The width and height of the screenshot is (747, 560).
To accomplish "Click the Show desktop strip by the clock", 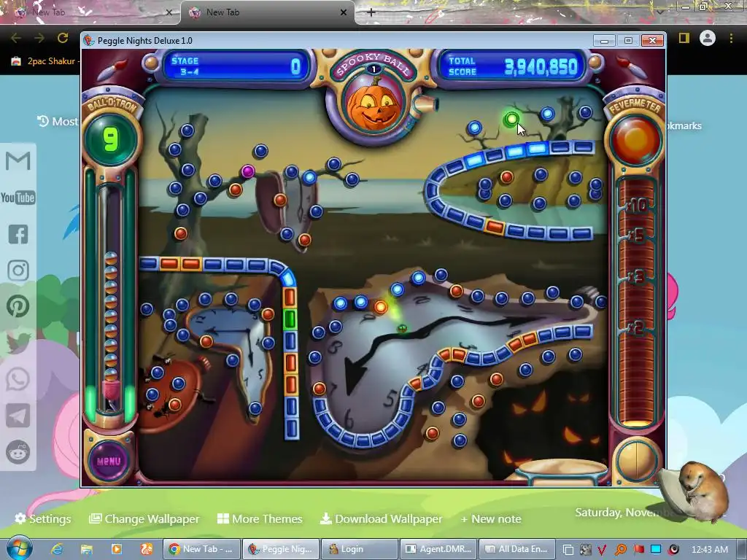I will pos(742,549).
